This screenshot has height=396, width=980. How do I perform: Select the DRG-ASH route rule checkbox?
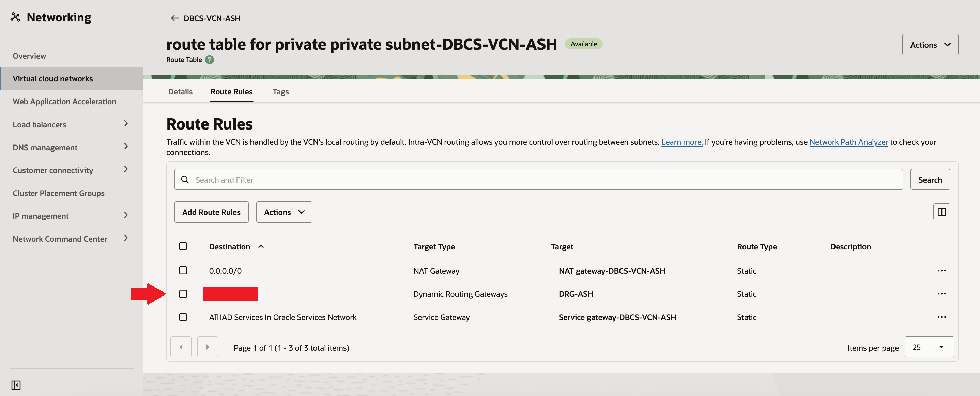(x=183, y=294)
